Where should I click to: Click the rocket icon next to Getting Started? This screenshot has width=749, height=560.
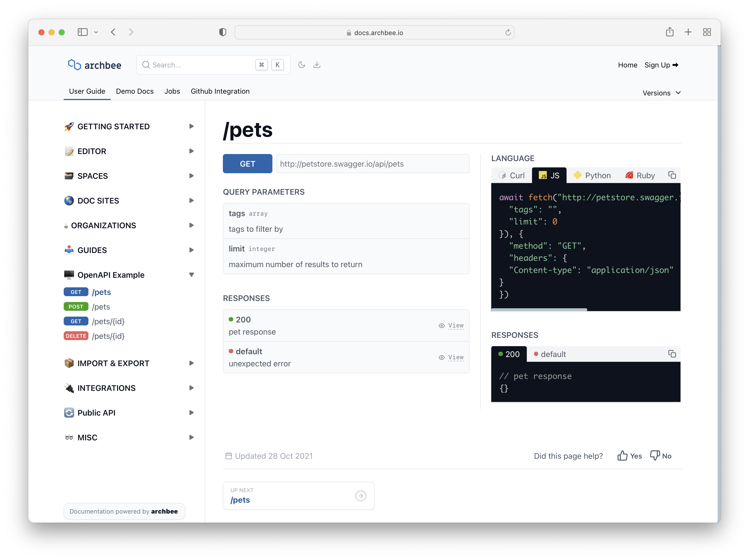[x=69, y=126]
